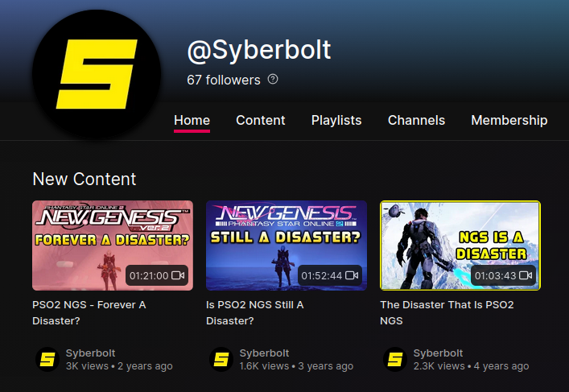The height and width of the screenshot is (392, 569).
Task: Switch to the Content tab
Action: click(261, 120)
